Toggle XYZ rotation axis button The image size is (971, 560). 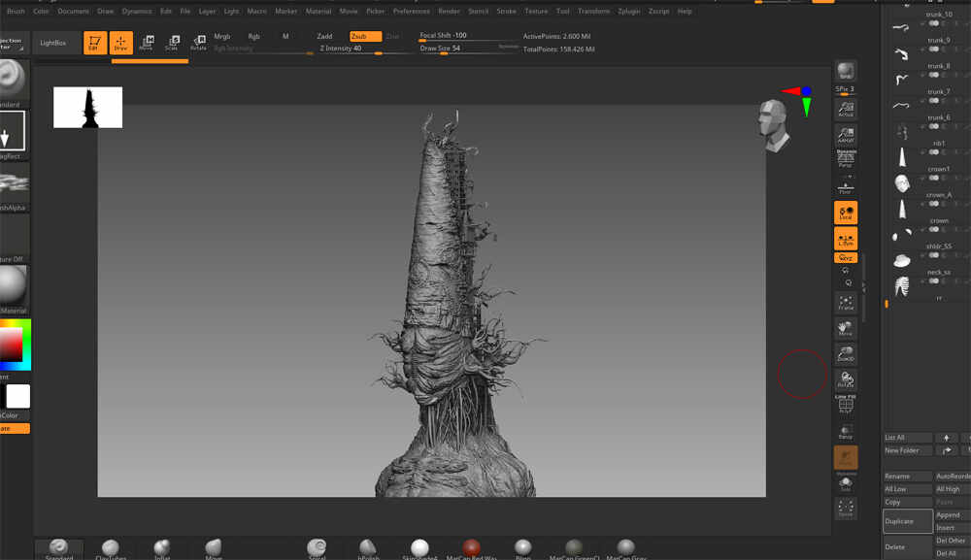846,258
